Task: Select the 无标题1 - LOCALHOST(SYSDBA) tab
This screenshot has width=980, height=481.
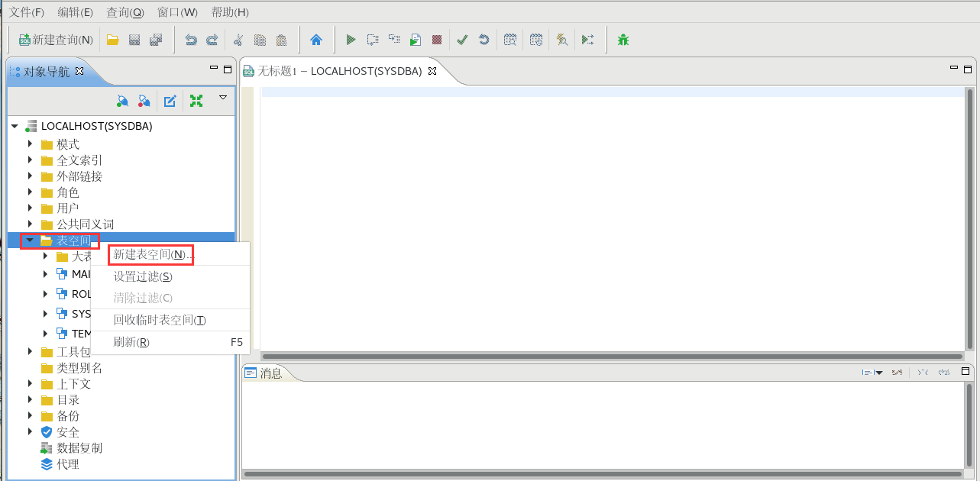Action: click(x=339, y=71)
